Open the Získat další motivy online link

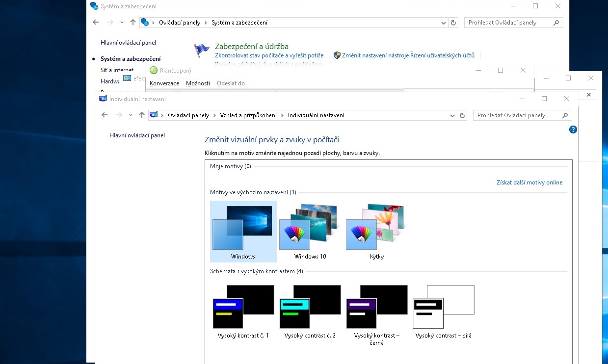(529, 182)
